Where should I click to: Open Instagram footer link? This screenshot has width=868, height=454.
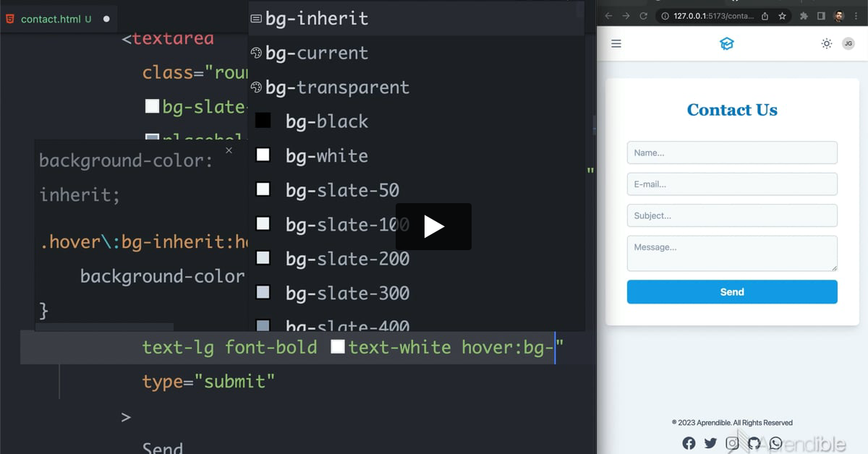[732, 443]
